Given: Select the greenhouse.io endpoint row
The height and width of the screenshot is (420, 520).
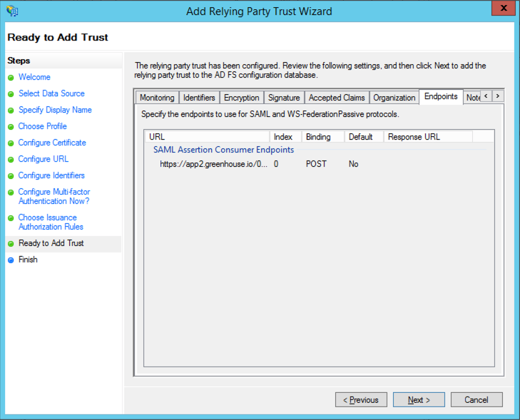Looking at the screenshot, I should [x=214, y=164].
